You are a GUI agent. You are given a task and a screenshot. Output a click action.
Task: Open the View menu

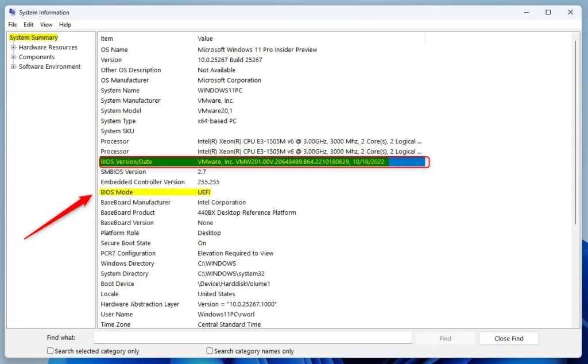(x=46, y=25)
